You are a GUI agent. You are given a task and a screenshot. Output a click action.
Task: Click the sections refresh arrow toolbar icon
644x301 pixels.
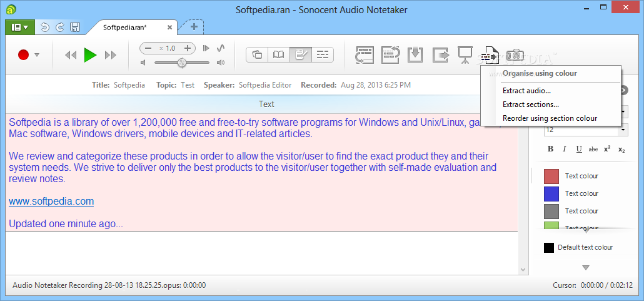point(391,54)
